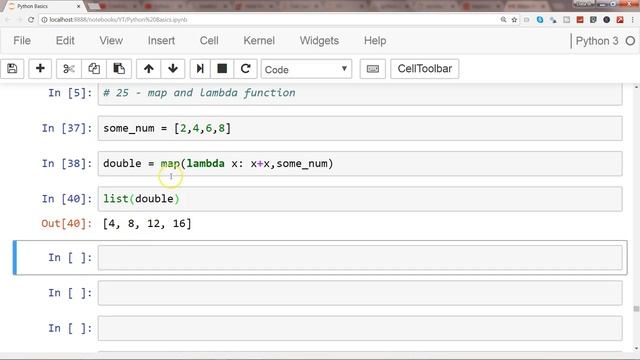Click the Python 3 kernel name
Screen dimensions: 640x360
pyautogui.click(x=597, y=41)
